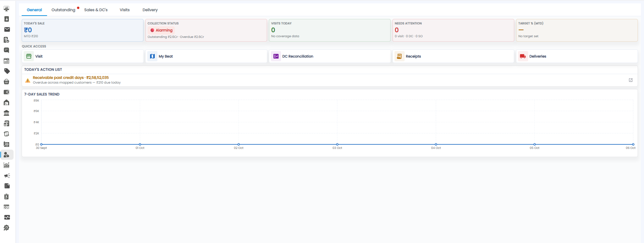Open the wallet sidebar icon

point(6,92)
